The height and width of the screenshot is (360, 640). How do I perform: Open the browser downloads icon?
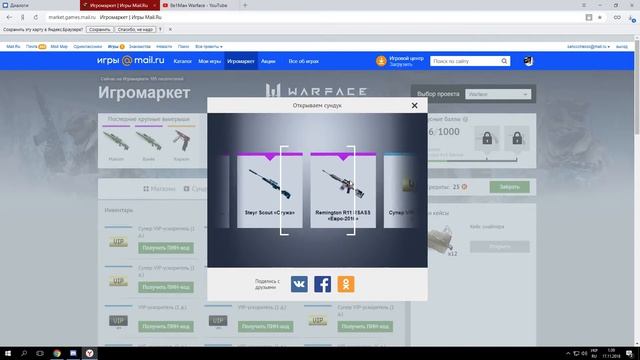632,18
